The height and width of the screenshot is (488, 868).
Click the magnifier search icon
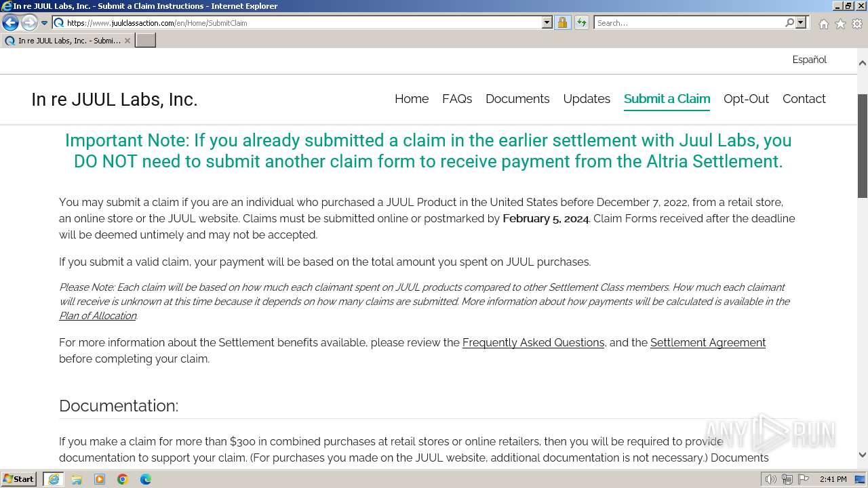point(789,23)
